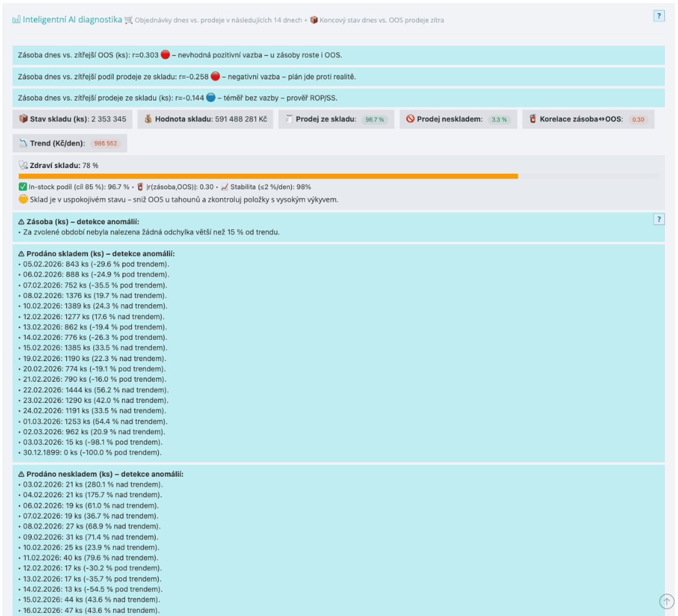Click the help icon in the Zásoba anomaly panel

click(659, 219)
